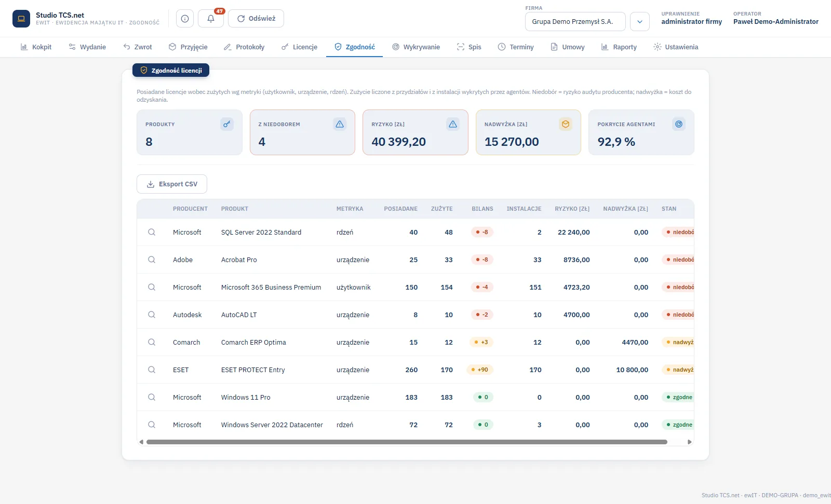The height and width of the screenshot is (504, 831).
Task: Open the Licencje tab
Action: [x=299, y=47]
